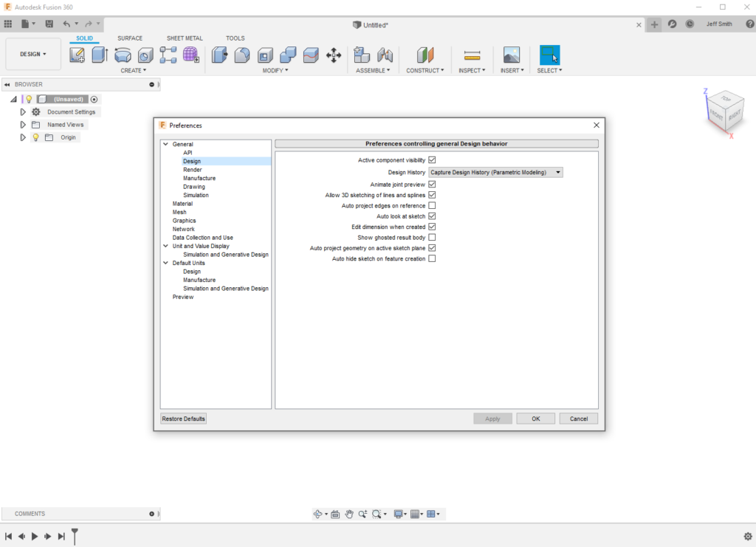756x547 pixels.
Task: Disable Active component visibility checkbox
Action: pyautogui.click(x=432, y=159)
